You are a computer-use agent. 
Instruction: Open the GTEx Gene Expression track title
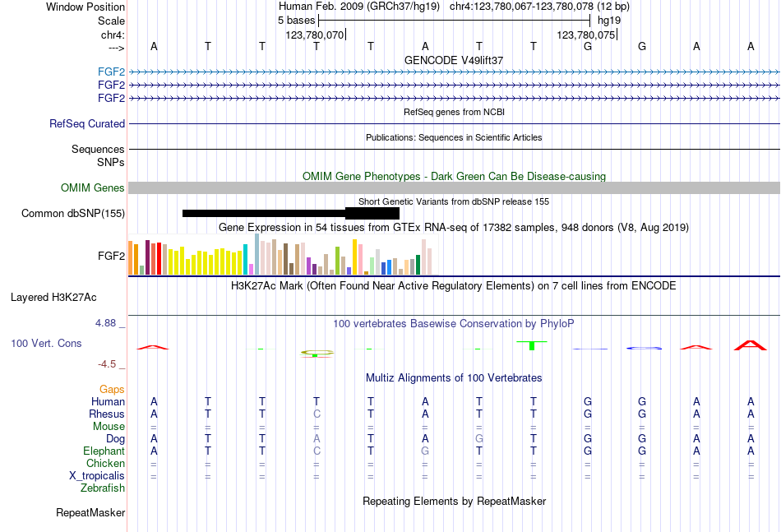(x=454, y=228)
